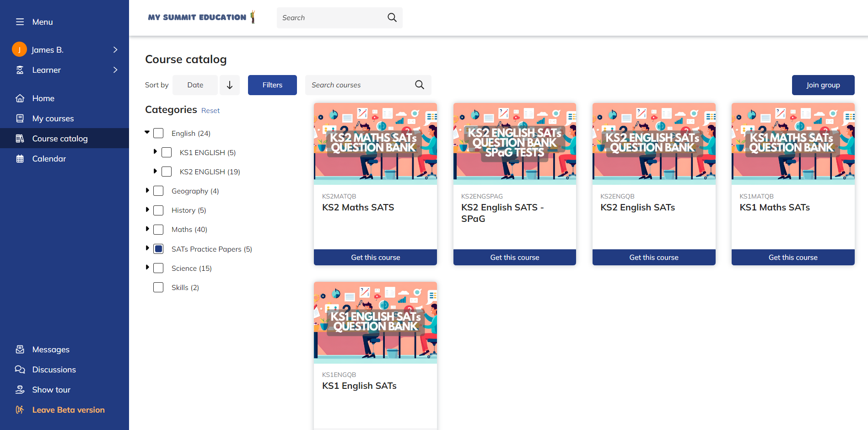
Task: Collapse the English category tree
Action: (147, 132)
